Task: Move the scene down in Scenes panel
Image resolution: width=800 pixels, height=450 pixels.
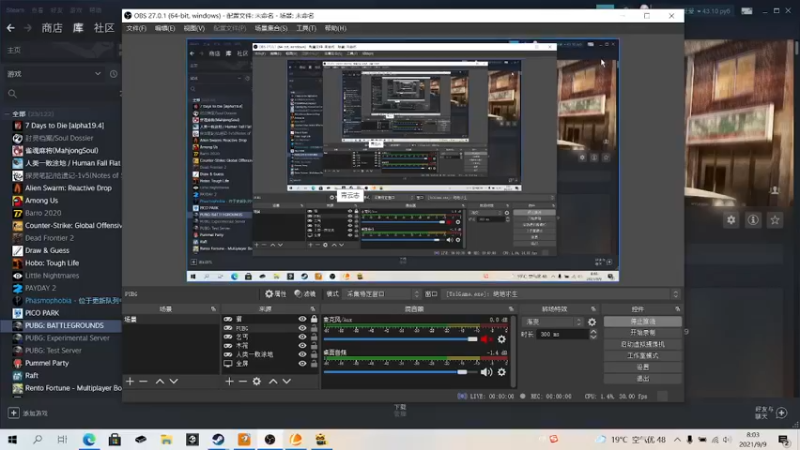Action: pyautogui.click(x=173, y=382)
